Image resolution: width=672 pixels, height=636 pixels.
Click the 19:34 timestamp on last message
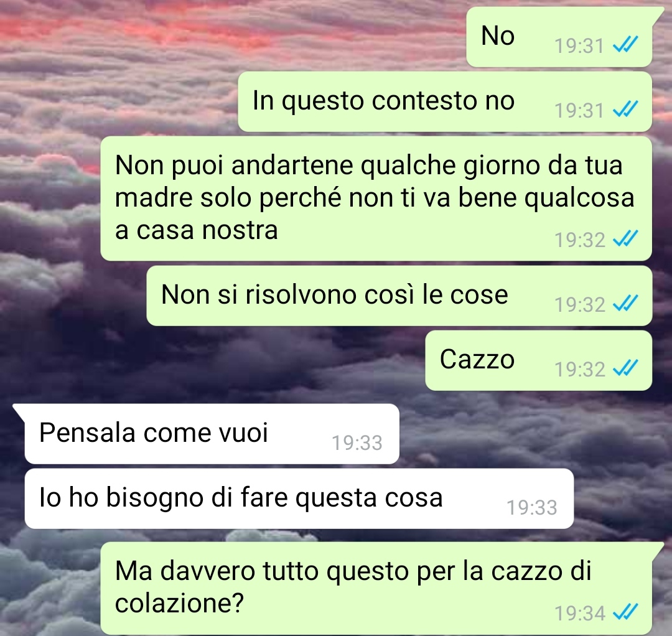(x=580, y=614)
